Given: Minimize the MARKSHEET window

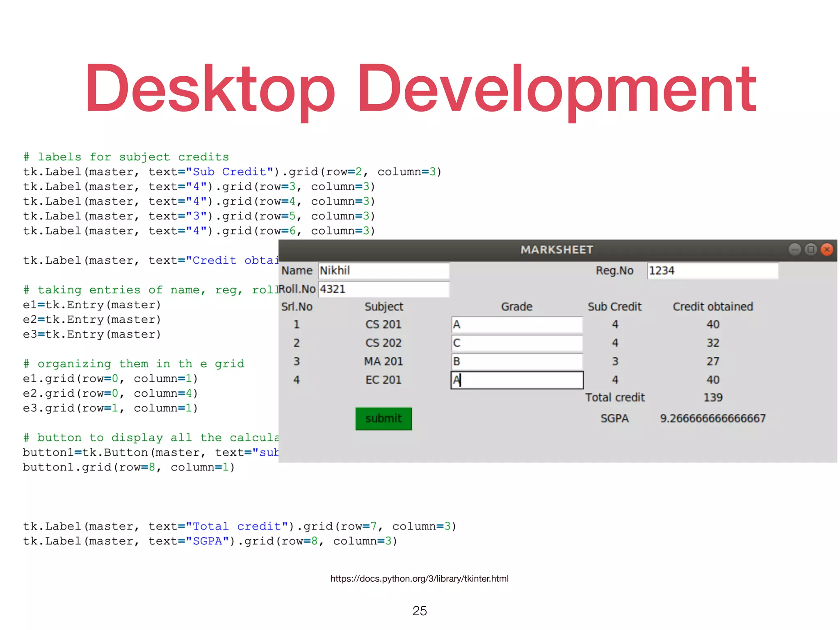Looking at the screenshot, I should pos(794,249).
